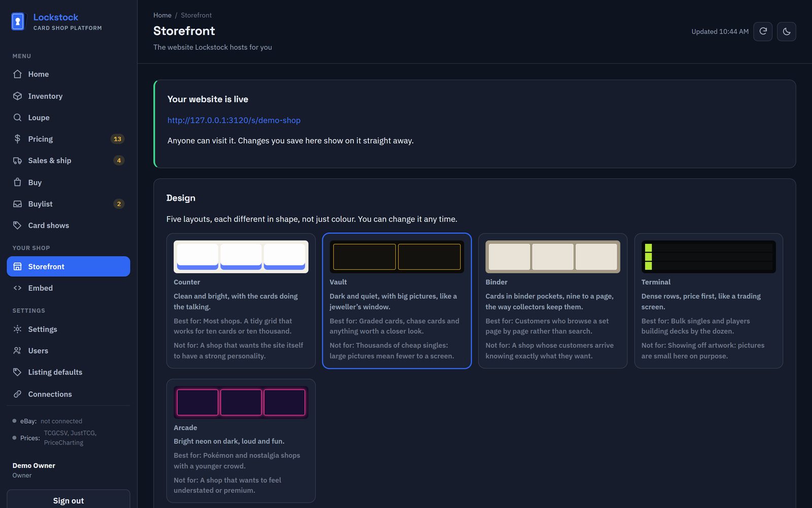Click the Pricing badge showing 13

[118, 139]
